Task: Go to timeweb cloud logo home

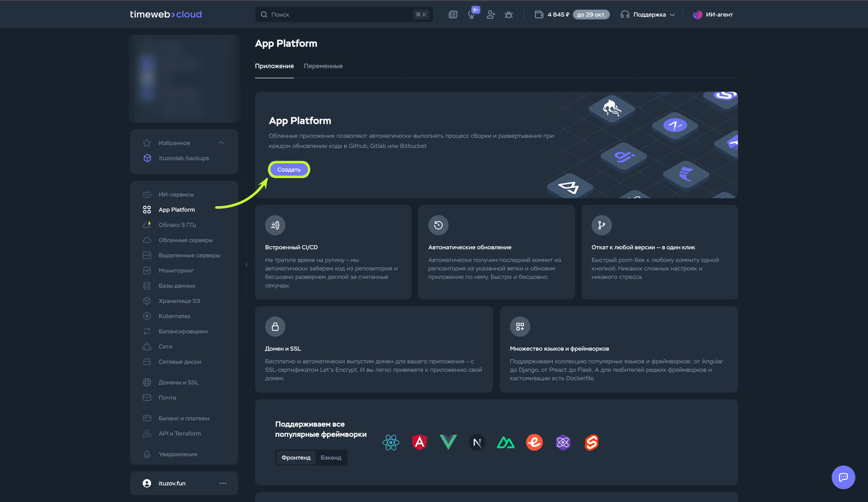Action: pos(165,15)
